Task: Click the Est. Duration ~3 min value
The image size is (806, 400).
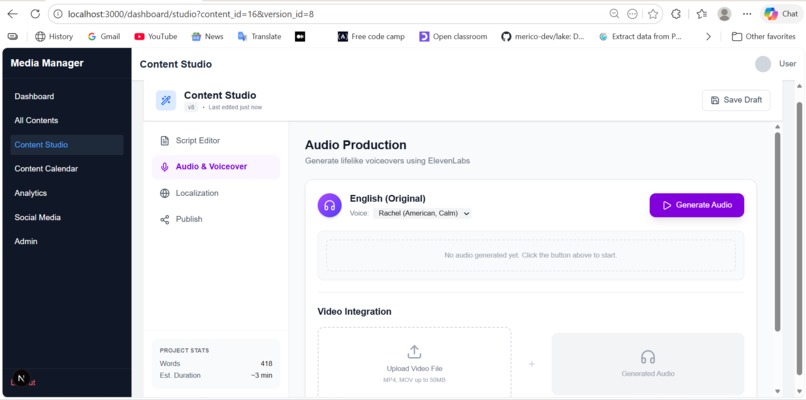Action: (x=262, y=375)
